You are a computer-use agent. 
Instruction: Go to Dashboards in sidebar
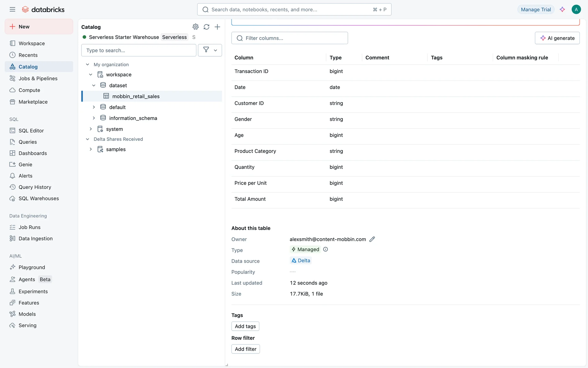(32, 153)
